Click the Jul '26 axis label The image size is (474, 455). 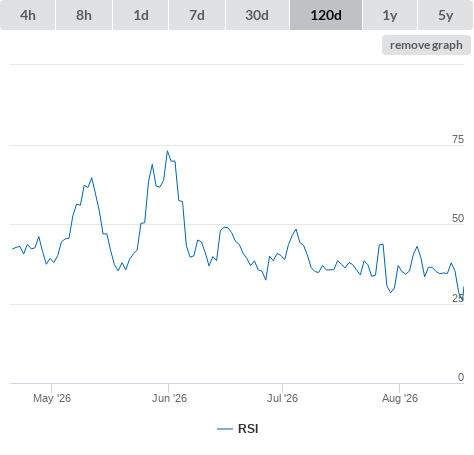click(282, 398)
